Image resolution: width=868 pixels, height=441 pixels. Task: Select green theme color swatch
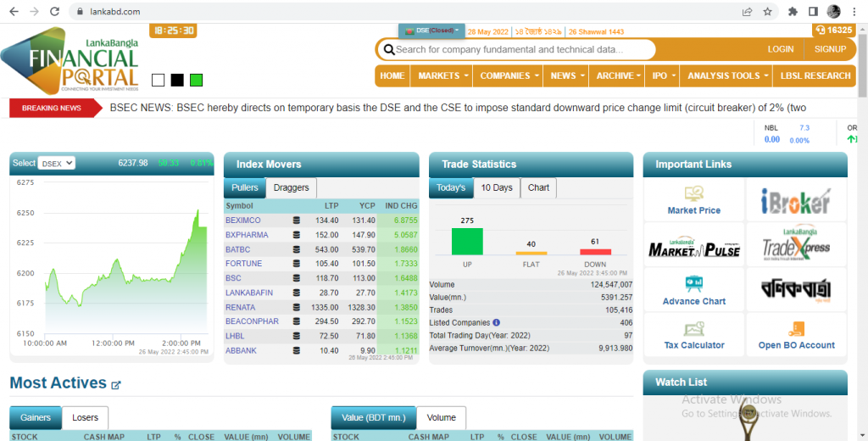196,81
